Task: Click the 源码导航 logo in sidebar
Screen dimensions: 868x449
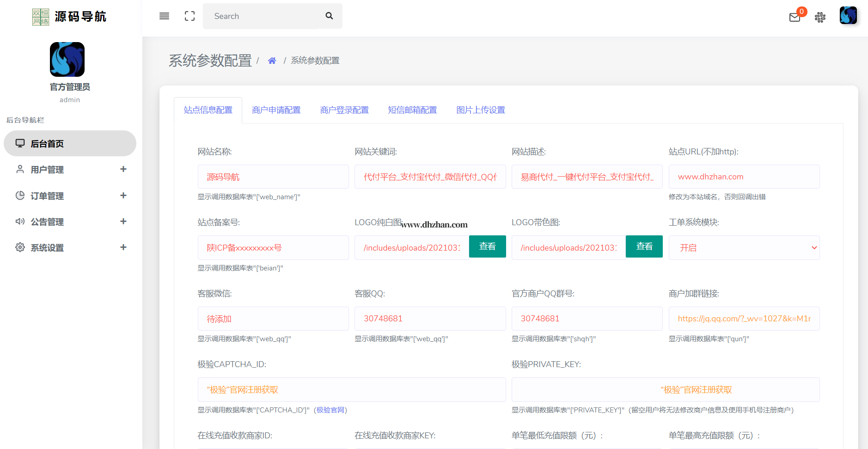Action: pyautogui.click(x=69, y=17)
